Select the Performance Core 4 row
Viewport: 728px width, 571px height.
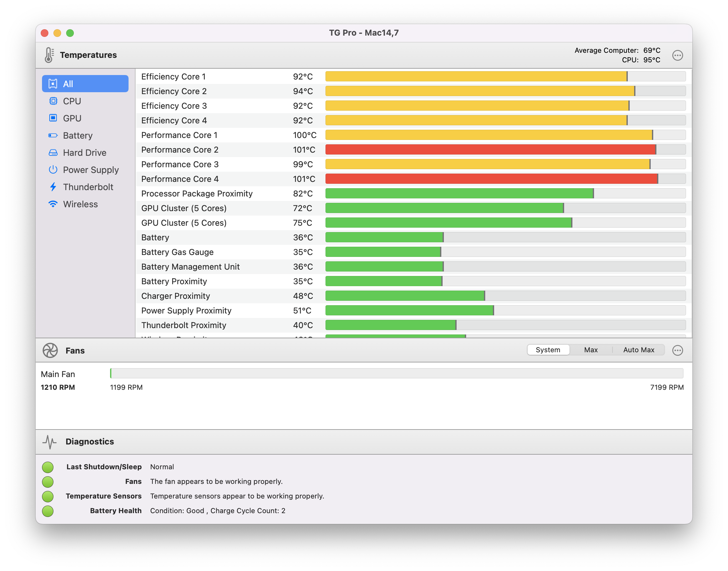click(413, 179)
